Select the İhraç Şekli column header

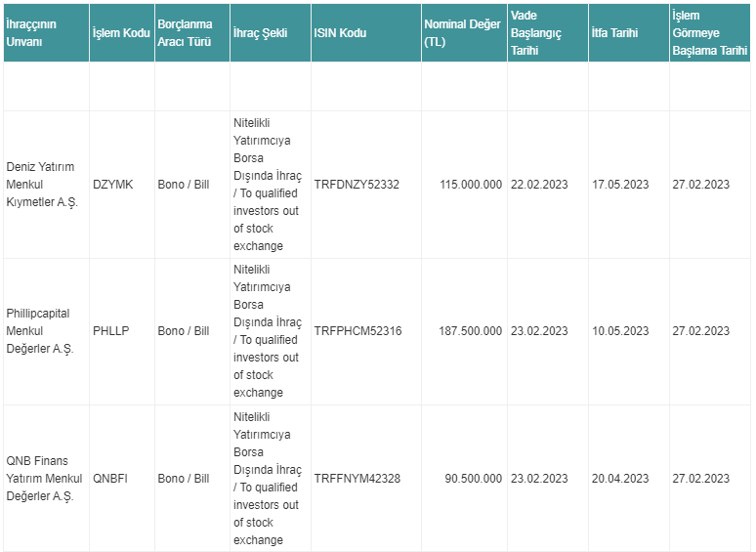[271, 33]
